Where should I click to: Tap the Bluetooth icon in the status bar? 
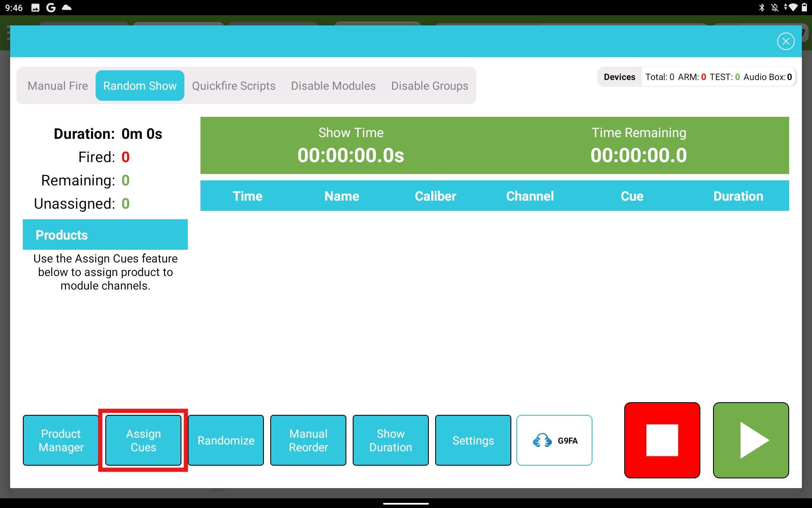(761, 7)
